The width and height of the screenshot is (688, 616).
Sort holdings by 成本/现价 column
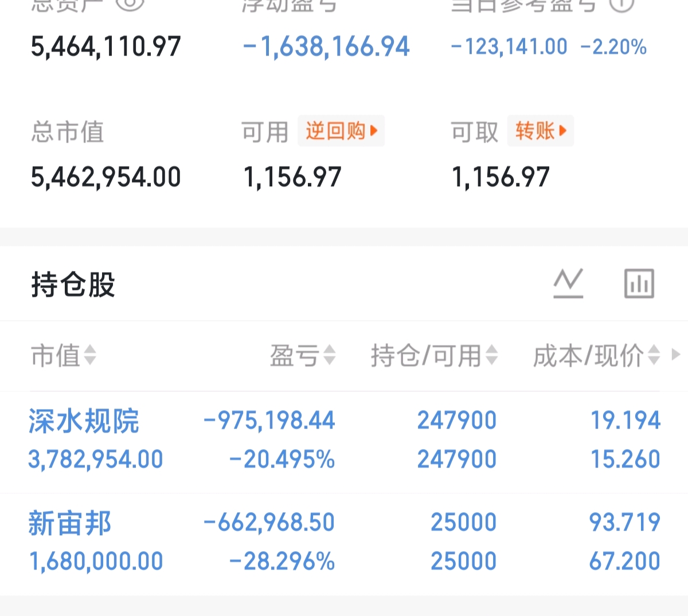pos(597,355)
